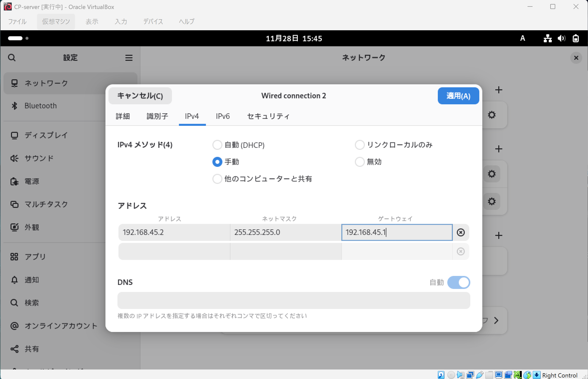588x379 pixels.
Task: Open Bluetooth settings in sidebar
Action: pos(40,106)
